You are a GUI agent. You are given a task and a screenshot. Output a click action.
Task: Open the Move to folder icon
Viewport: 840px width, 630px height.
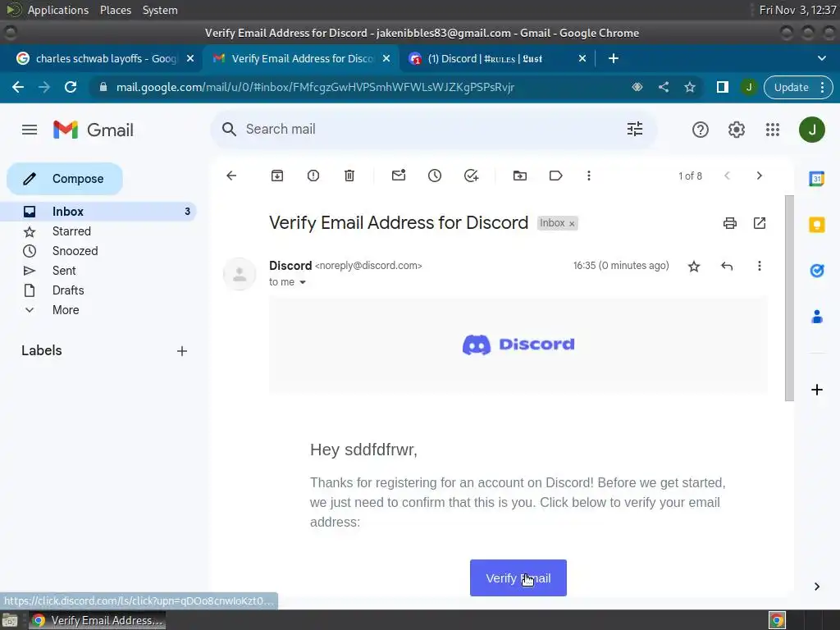[x=519, y=176]
